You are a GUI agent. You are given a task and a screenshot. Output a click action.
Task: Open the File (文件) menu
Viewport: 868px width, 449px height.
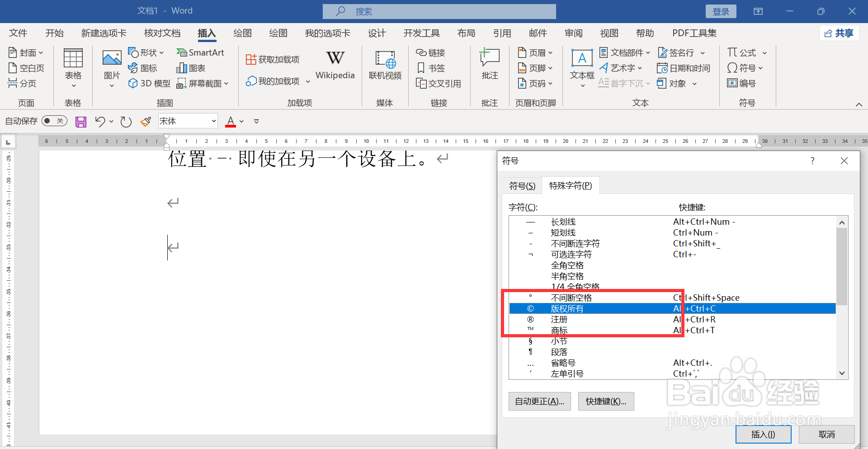point(18,33)
